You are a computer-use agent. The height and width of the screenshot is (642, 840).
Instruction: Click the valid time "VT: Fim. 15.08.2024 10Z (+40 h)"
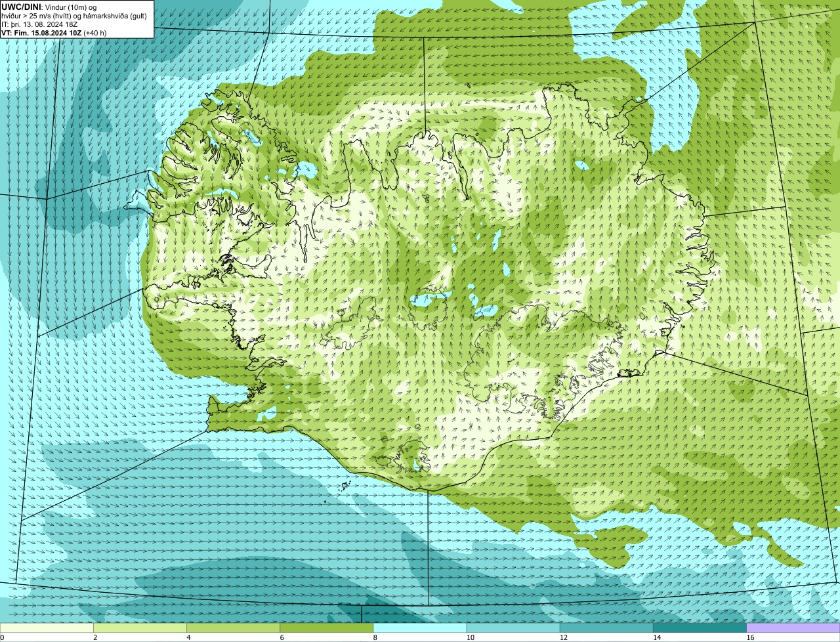point(54,33)
